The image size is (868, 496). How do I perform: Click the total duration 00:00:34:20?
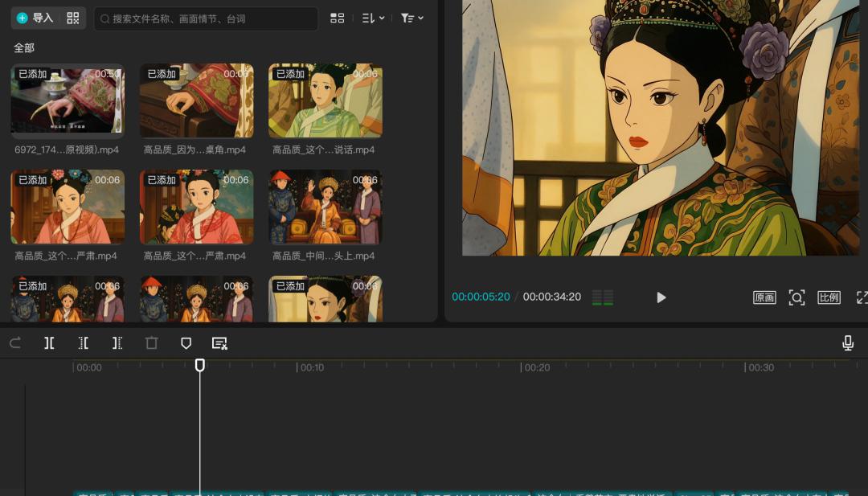click(552, 297)
